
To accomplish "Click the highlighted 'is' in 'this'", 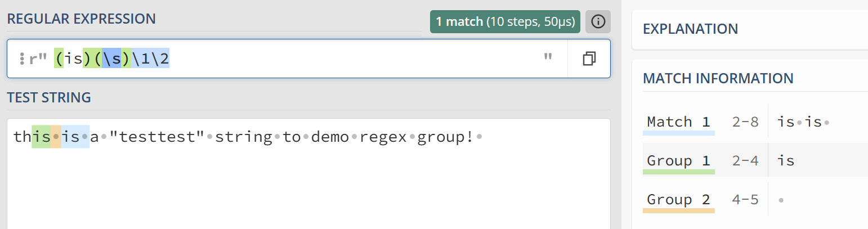I will click(41, 137).
